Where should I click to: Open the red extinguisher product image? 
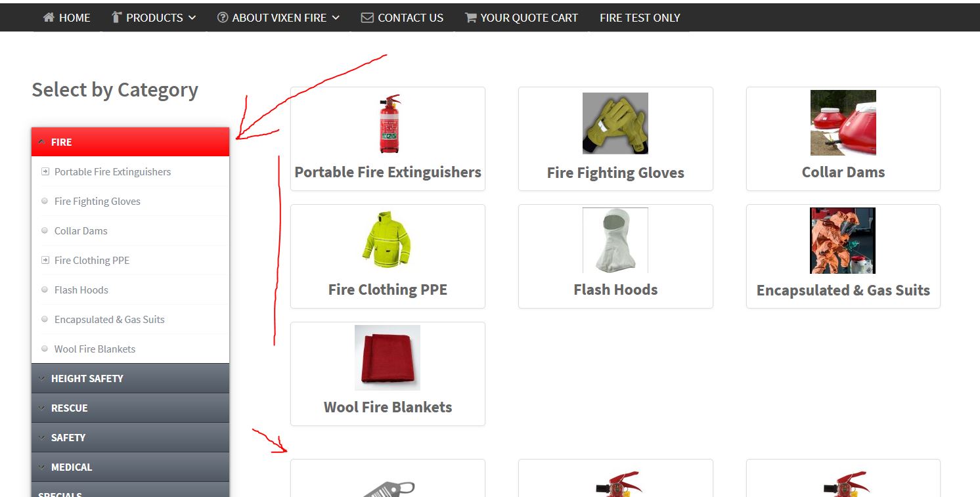[x=389, y=124]
